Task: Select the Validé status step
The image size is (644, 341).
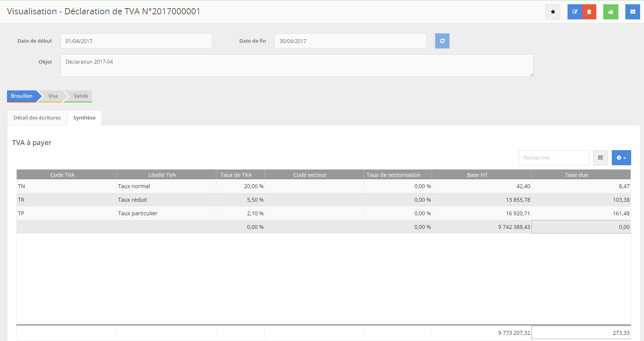Action: (x=81, y=96)
